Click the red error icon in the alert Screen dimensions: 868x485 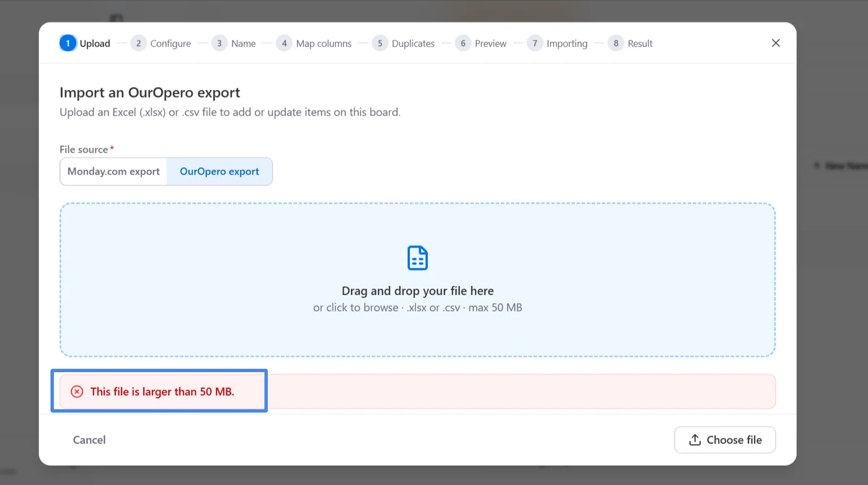coord(77,391)
